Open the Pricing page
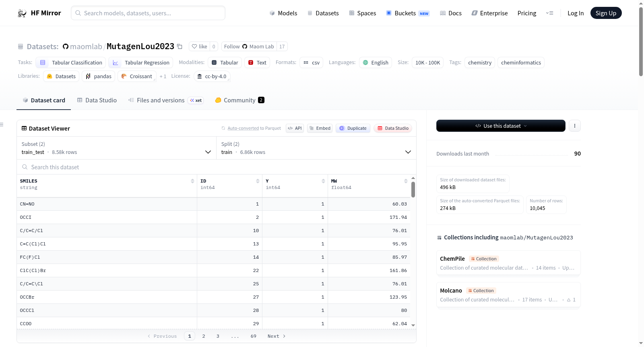Screen dimensions: 644x347 click(x=527, y=13)
